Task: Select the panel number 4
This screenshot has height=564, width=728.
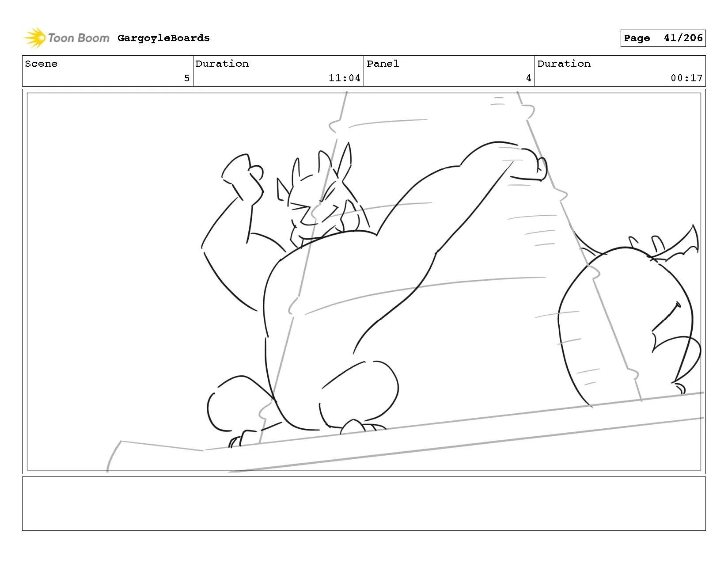Action: pyautogui.click(x=528, y=78)
